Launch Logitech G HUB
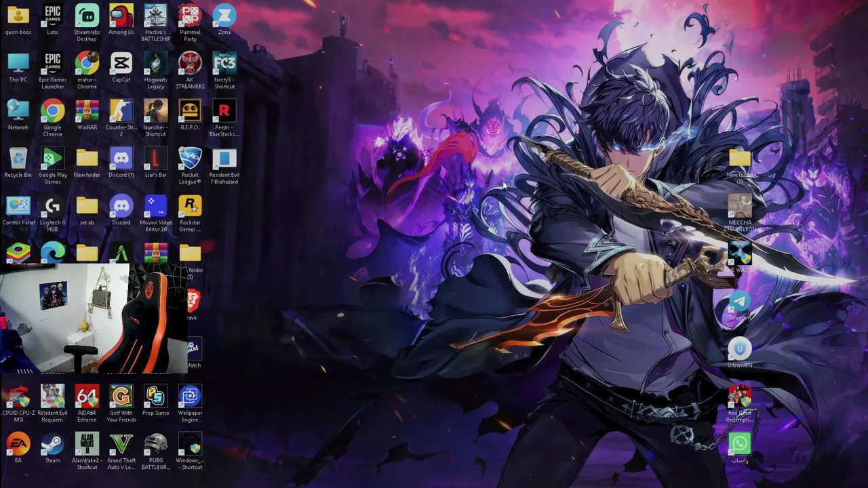Screen dimensions: 868x488 click(52, 212)
